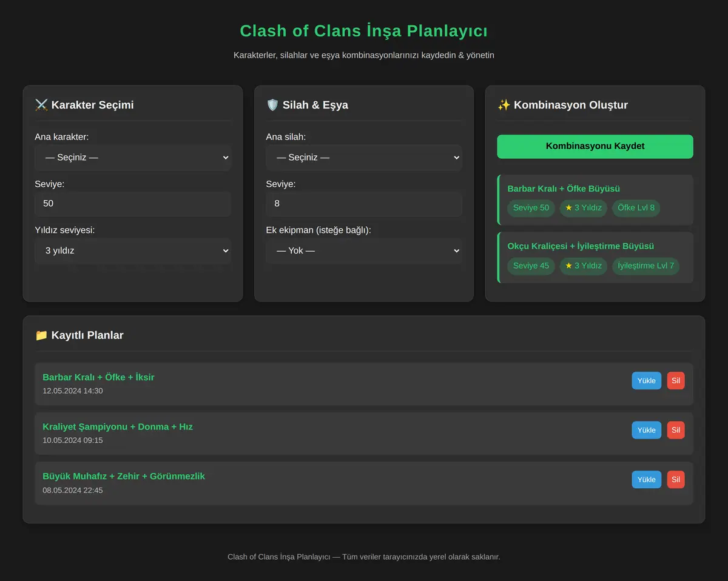The image size is (728, 581).
Task: Focus the character Seviye field showing 50
Action: 133,204
